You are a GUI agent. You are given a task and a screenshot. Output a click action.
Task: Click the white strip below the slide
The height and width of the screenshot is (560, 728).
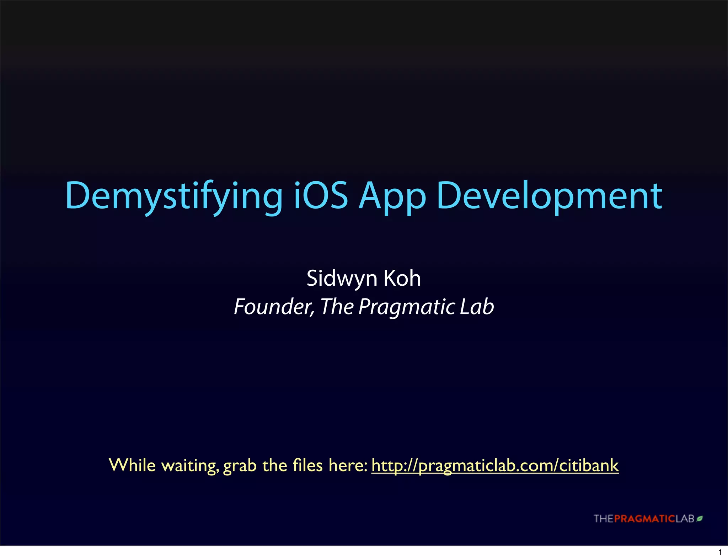tap(355, 553)
